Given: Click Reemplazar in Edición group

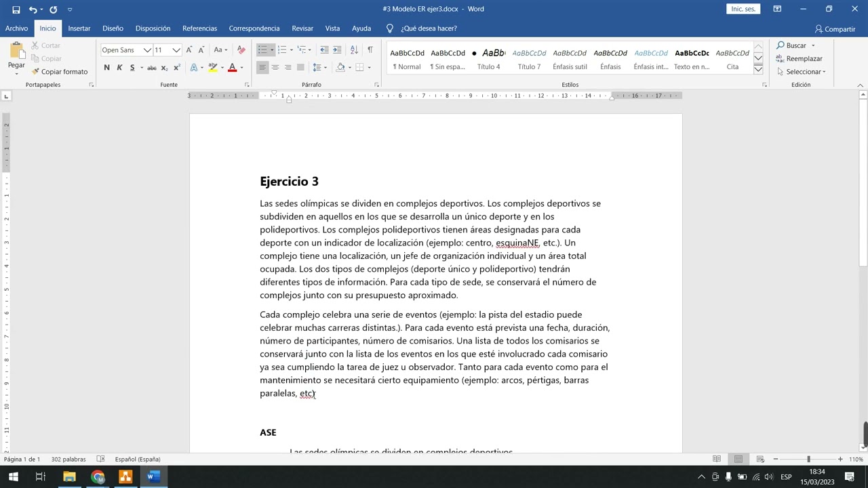Looking at the screenshot, I should pyautogui.click(x=800, y=58).
